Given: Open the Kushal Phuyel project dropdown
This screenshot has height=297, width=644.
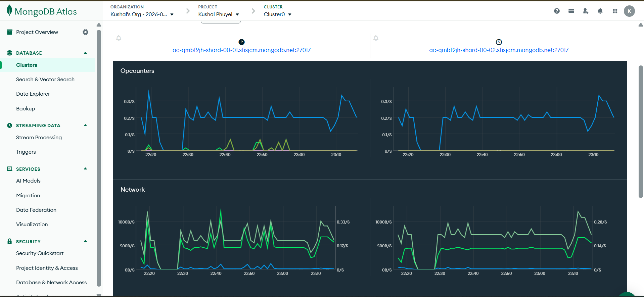Looking at the screenshot, I should [219, 14].
